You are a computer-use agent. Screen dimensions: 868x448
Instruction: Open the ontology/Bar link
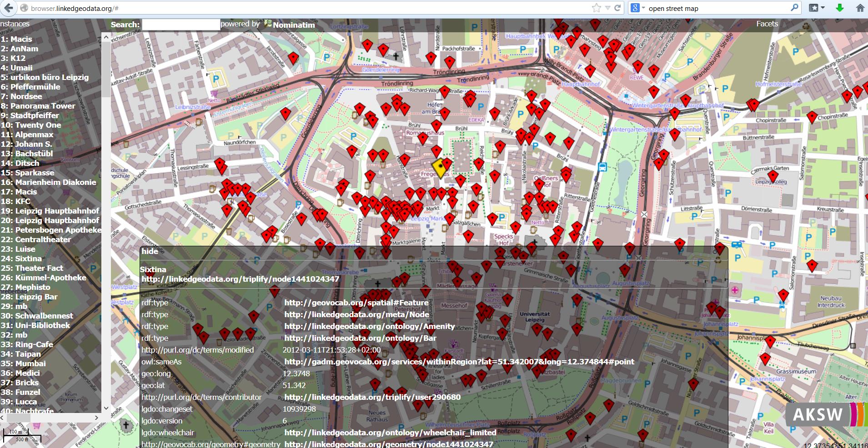coord(360,338)
